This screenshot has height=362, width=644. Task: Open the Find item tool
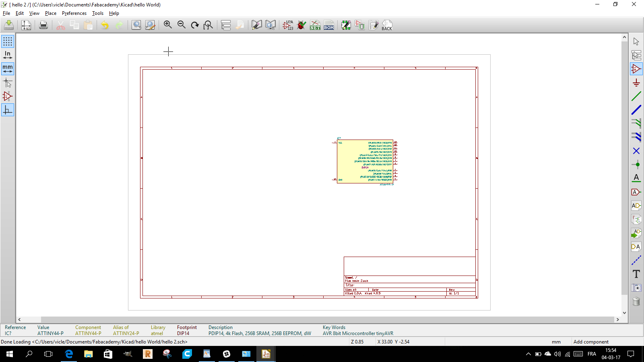click(x=136, y=25)
